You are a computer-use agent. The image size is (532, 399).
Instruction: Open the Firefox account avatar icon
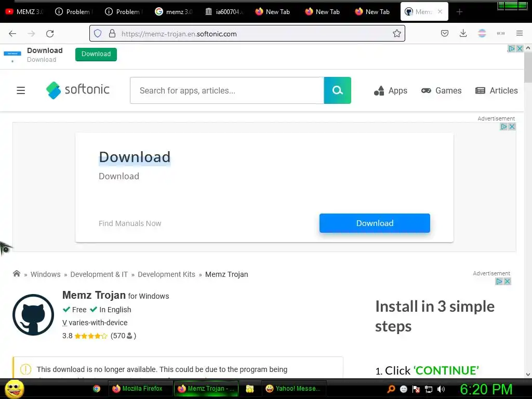482,34
